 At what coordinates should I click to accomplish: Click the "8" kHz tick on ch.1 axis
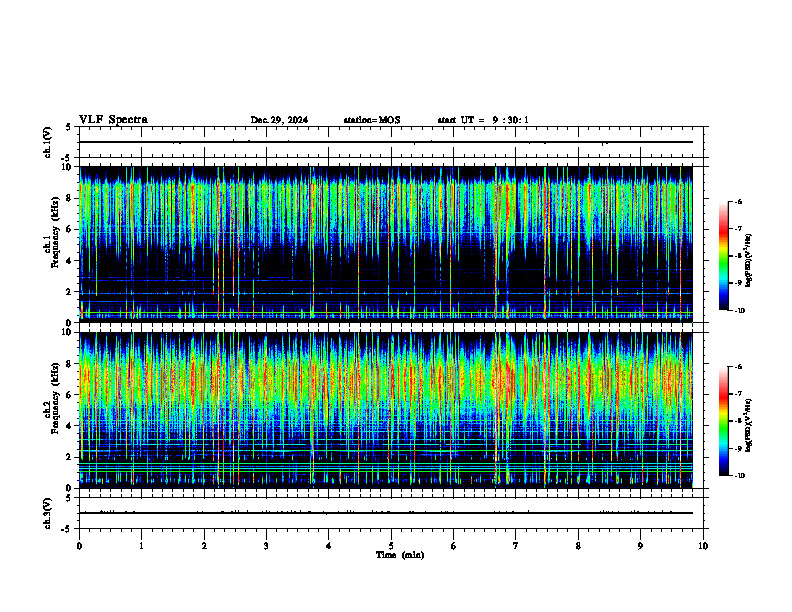click(69, 198)
